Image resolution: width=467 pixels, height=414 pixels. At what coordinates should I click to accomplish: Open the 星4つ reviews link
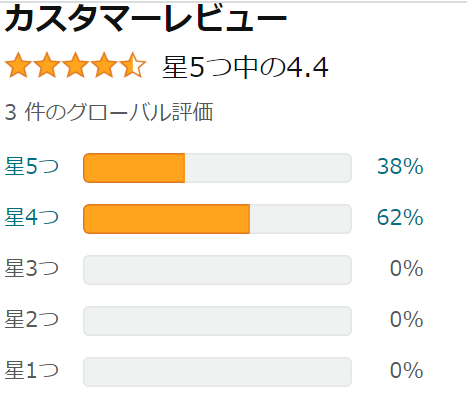pyautogui.click(x=32, y=217)
